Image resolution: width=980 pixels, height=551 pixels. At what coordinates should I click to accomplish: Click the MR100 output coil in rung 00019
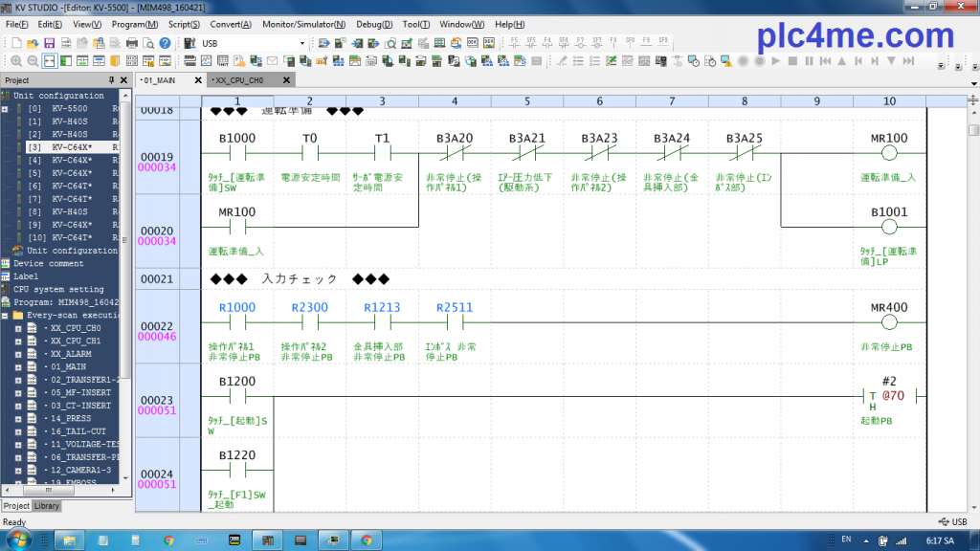(889, 157)
